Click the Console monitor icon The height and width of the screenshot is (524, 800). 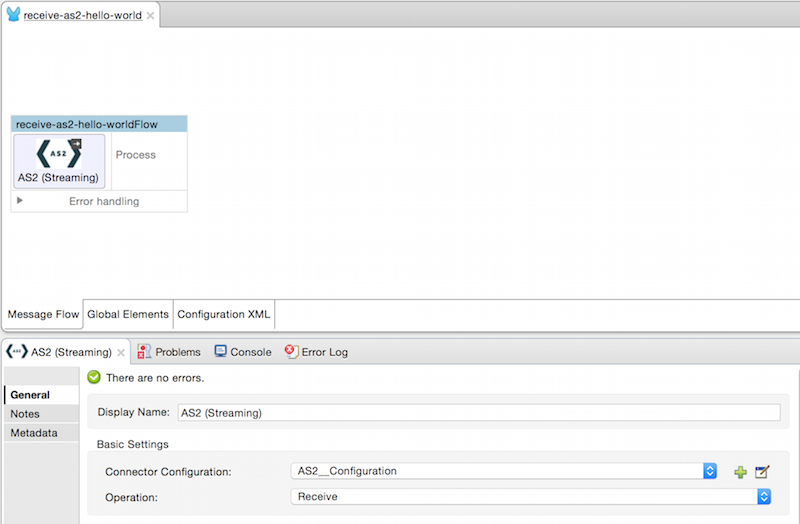pyautogui.click(x=220, y=351)
